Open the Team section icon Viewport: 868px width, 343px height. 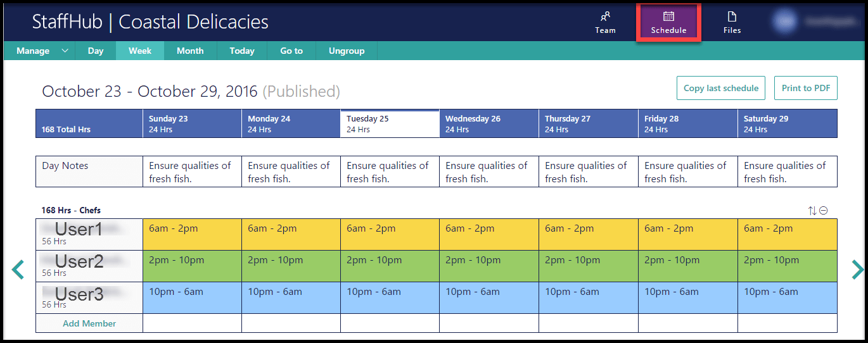(605, 17)
